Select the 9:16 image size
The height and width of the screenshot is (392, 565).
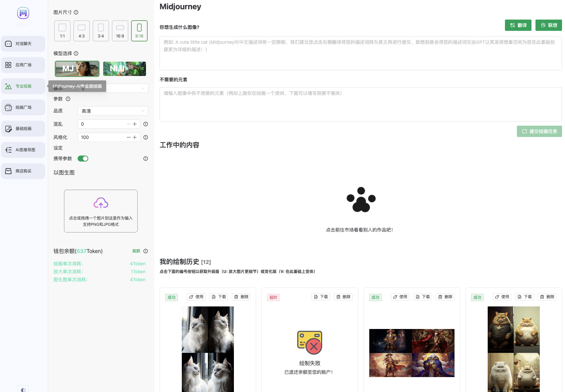[139, 31]
